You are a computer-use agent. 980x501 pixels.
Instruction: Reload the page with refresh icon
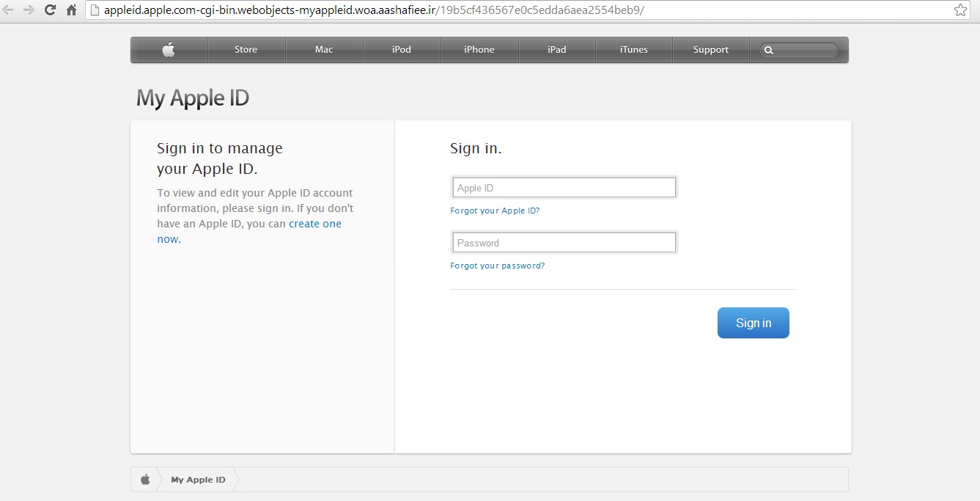point(51,10)
